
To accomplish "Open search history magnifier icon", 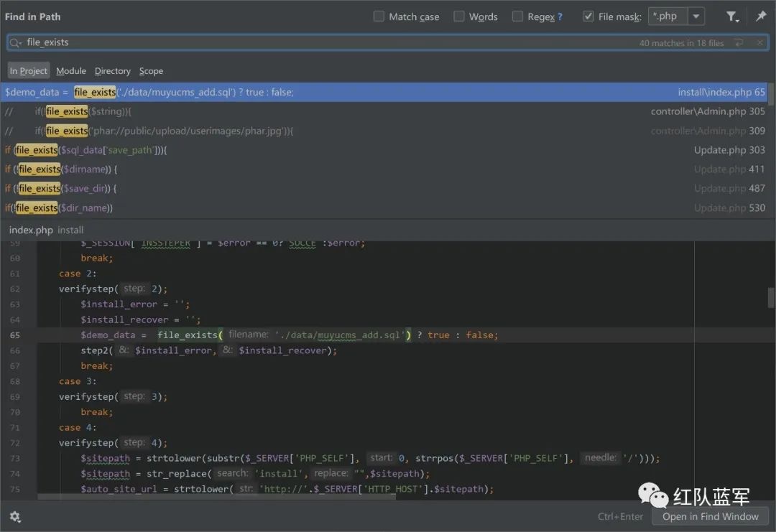I will (15, 43).
